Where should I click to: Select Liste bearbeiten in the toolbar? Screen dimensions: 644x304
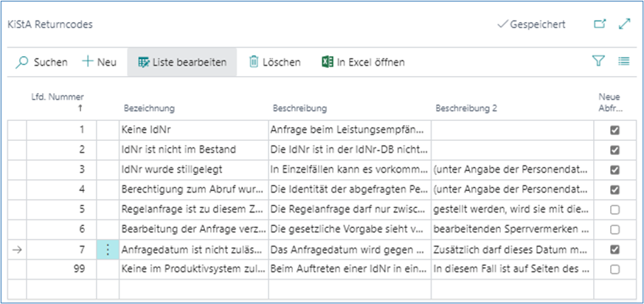(x=181, y=63)
